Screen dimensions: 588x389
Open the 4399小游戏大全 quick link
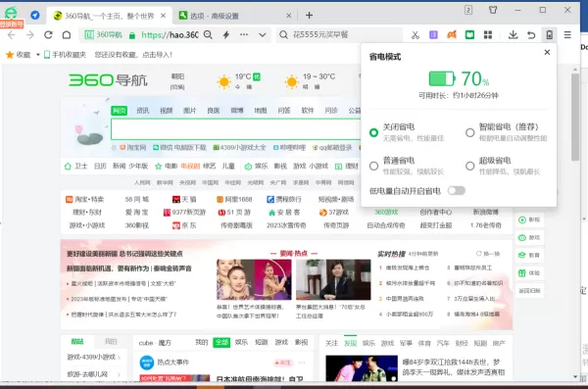click(x=240, y=147)
